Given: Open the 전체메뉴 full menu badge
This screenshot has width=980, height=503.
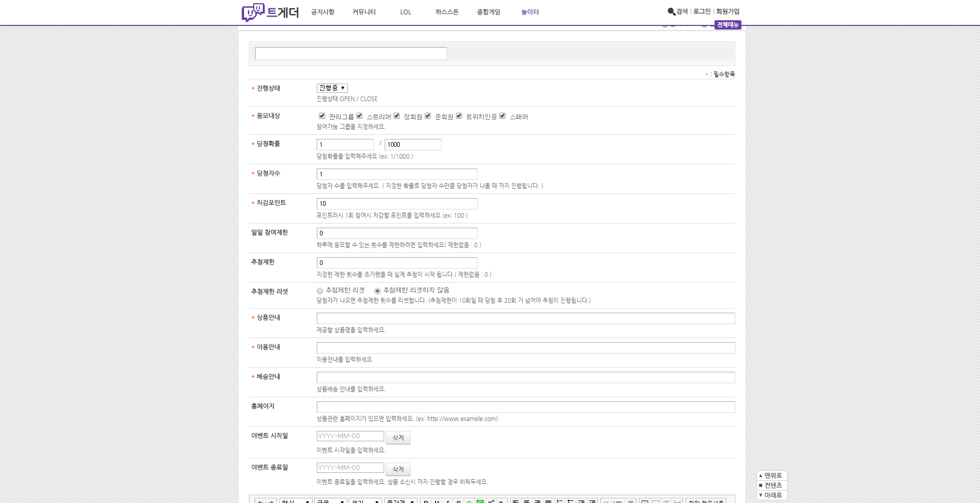Looking at the screenshot, I should [x=727, y=25].
